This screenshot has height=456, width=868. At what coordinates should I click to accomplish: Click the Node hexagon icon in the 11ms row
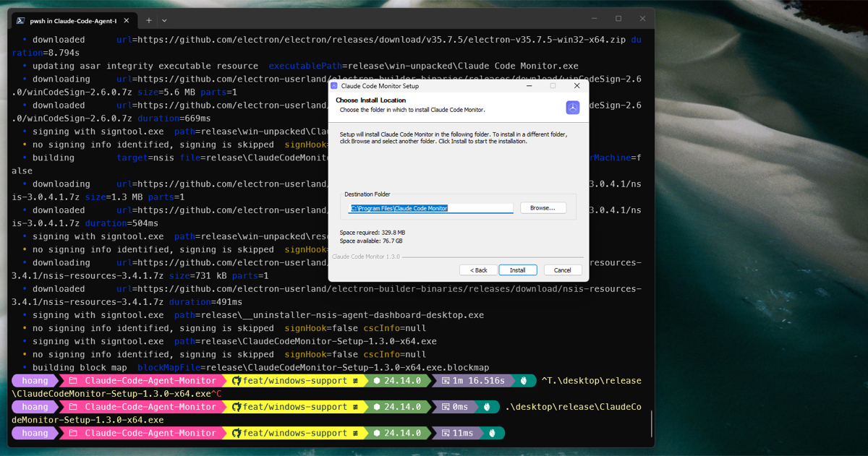(377, 433)
